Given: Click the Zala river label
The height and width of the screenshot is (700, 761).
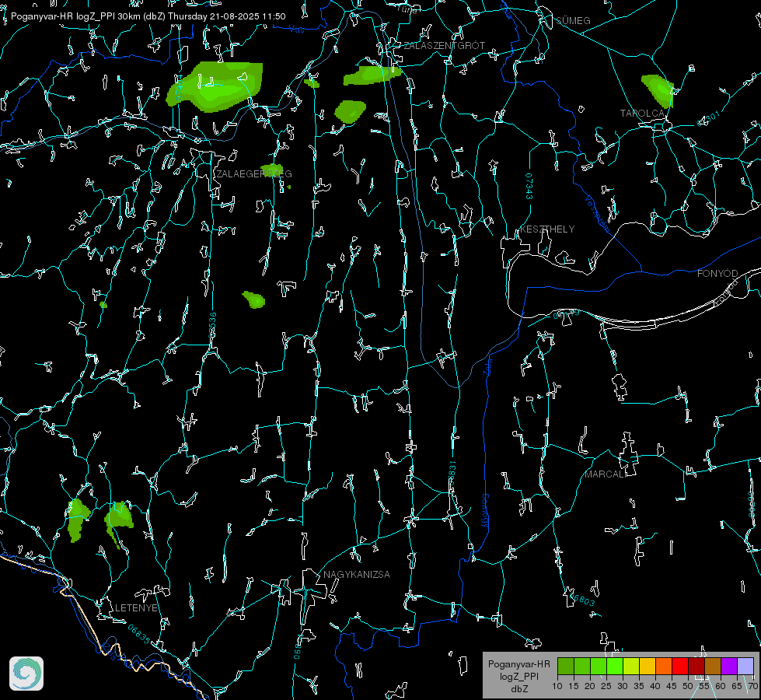Looking at the screenshot, I should click(x=487, y=366).
